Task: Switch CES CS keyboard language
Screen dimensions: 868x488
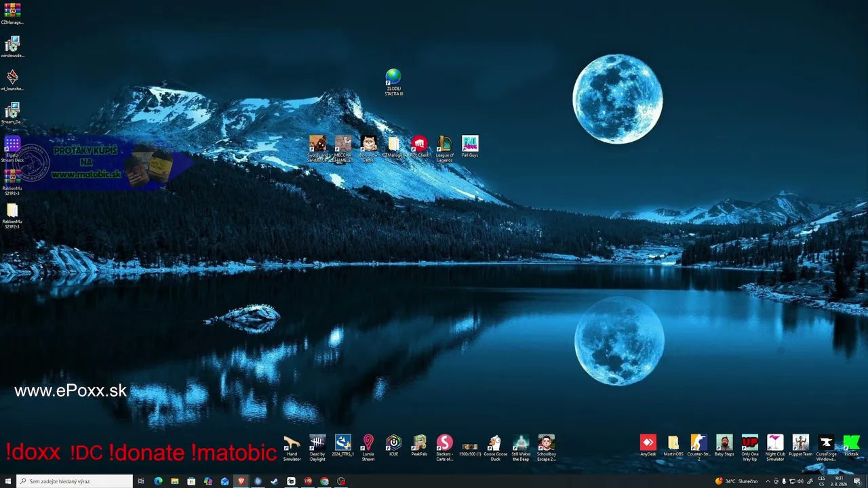Action: (x=821, y=481)
